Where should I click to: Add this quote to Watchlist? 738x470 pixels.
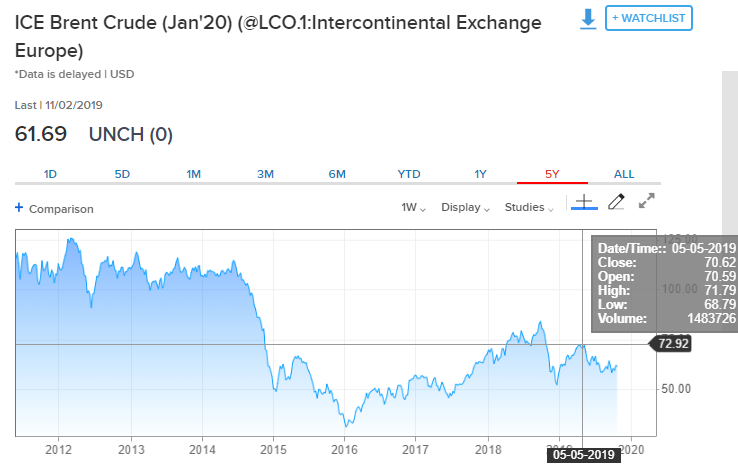[x=650, y=18]
